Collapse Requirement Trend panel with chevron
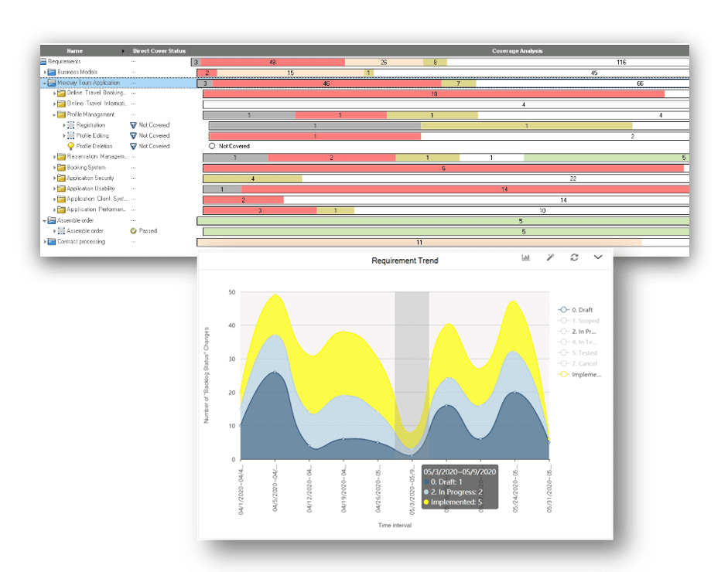 point(598,257)
